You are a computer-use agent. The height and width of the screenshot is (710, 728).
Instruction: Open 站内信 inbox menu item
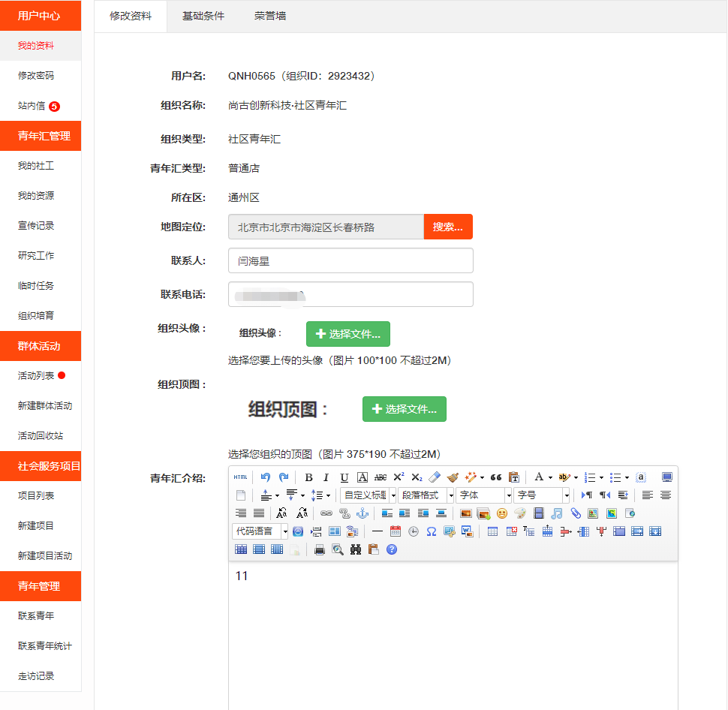31,105
